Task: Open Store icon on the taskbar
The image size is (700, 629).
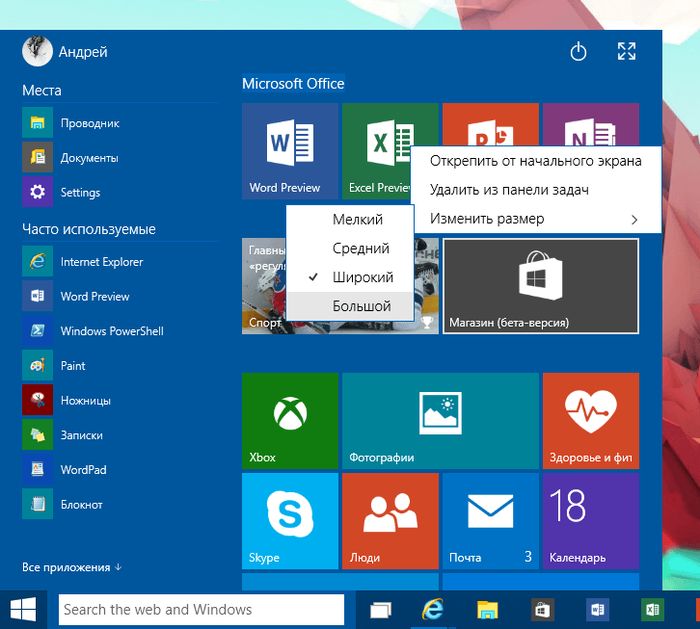Action: point(542,610)
